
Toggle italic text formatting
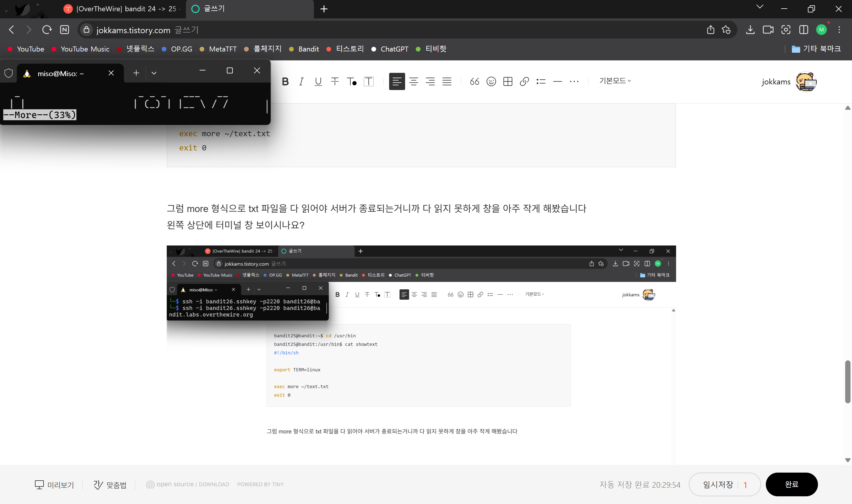[x=301, y=81]
